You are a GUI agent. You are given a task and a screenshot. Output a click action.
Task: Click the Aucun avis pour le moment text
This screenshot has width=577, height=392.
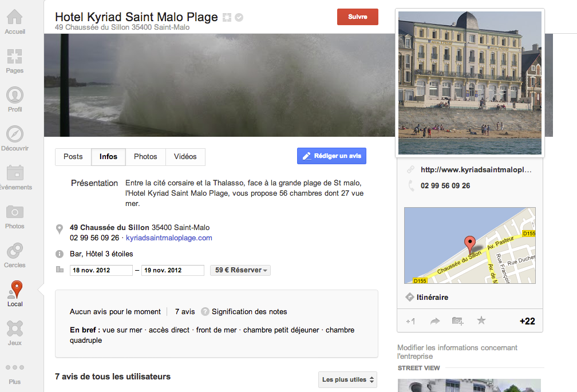pyautogui.click(x=115, y=312)
